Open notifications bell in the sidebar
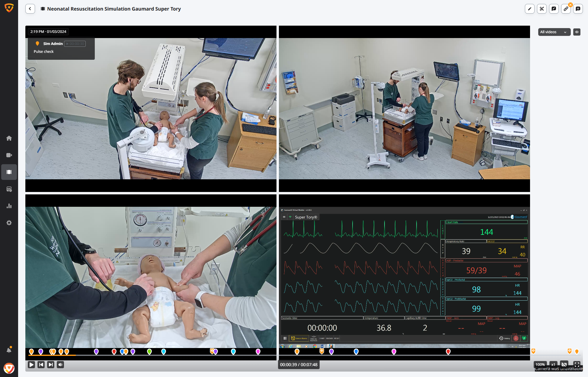Screen dimensions: 588x377 click(9, 350)
